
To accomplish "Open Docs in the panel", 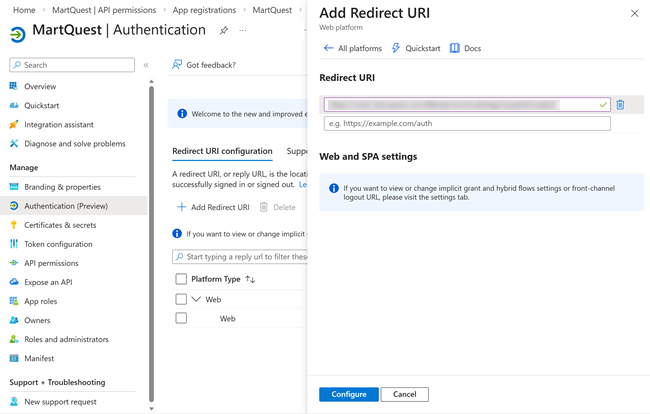I will point(466,48).
